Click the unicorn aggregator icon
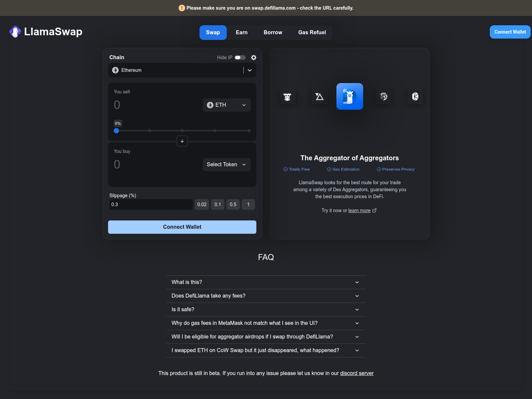Screen dimensions: 532x399 pyautogui.click(x=384, y=96)
